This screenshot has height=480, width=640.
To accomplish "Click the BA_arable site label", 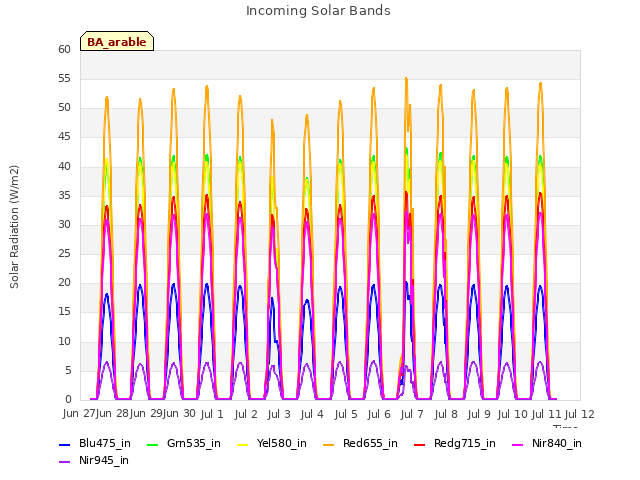I will point(117,42).
